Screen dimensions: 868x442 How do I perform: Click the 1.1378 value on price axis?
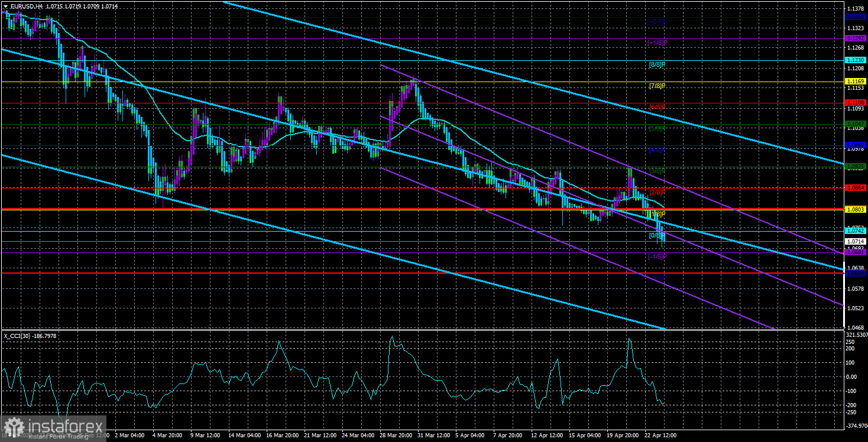(855, 8)
